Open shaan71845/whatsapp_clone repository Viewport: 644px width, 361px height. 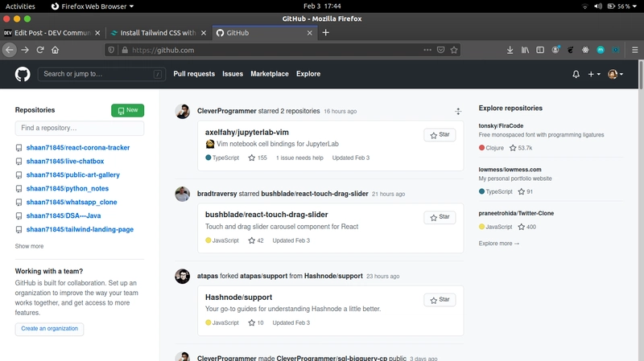[72, 203]
